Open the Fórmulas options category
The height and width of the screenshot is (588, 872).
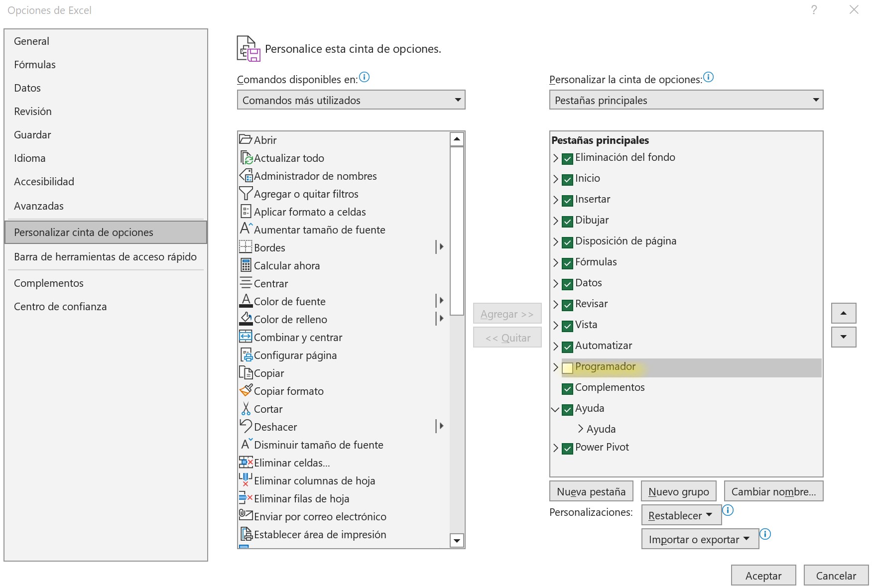35,64
